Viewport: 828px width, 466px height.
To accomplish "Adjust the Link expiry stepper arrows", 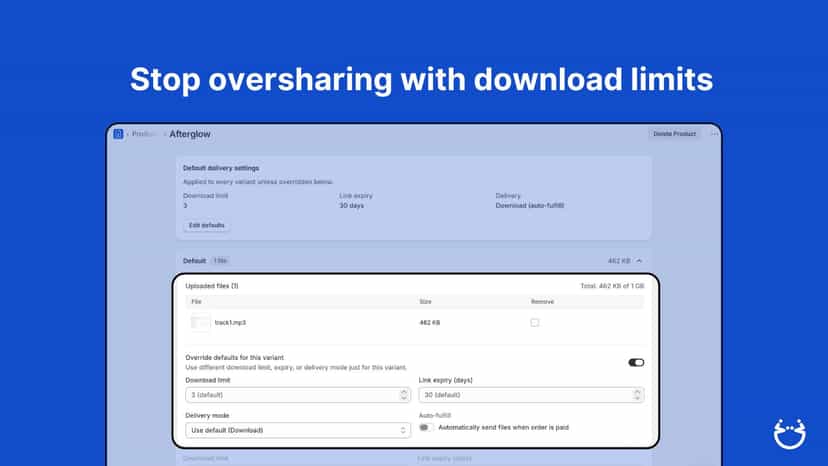I will pyautogui.click(x=637, y=395).
